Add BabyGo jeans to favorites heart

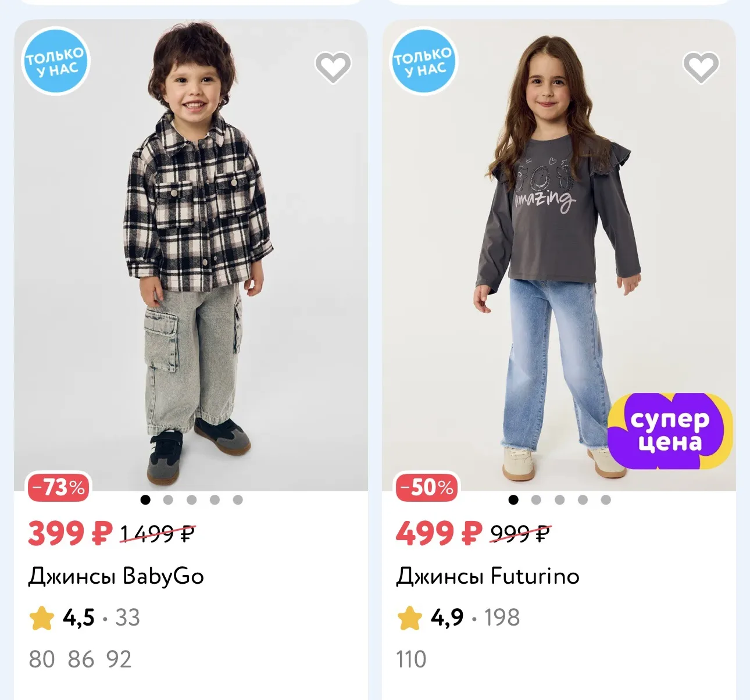(x=333, y=67)
